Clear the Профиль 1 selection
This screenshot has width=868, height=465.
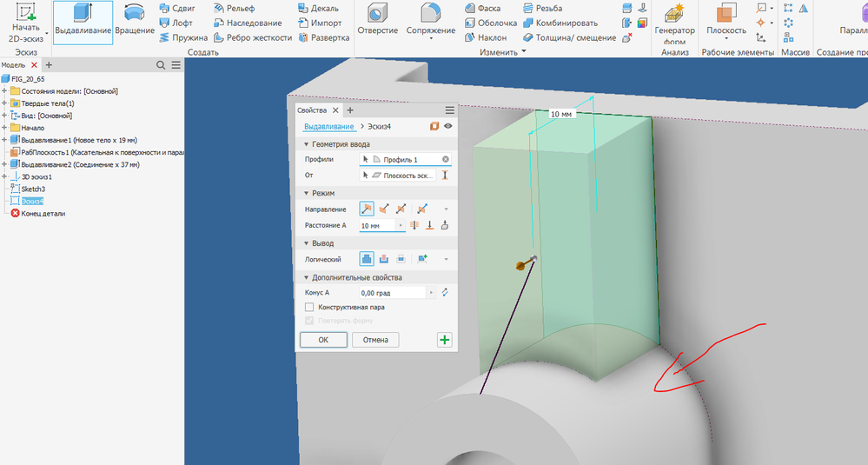tap(445, 159)
